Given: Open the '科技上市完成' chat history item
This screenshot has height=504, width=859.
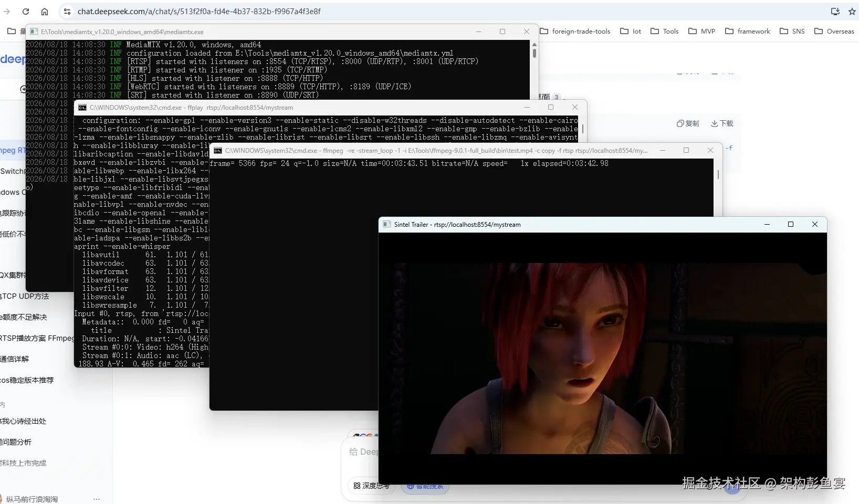Looking at the screenshot, I should (23, 463).
